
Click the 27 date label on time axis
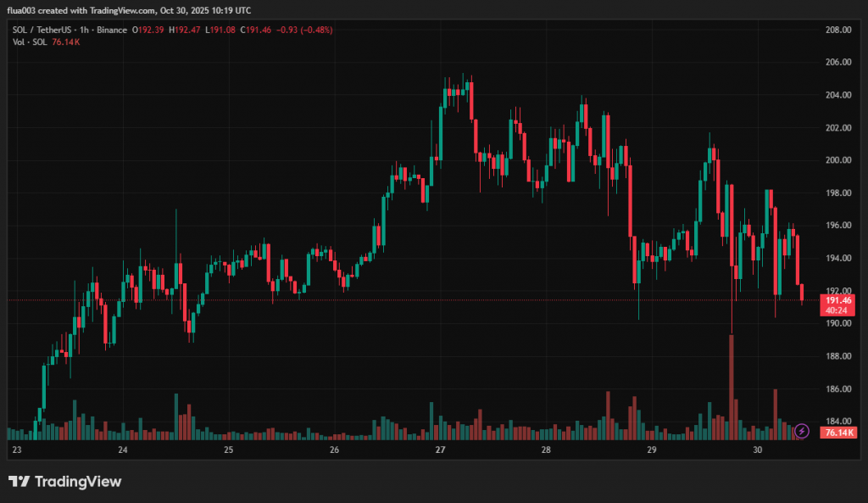click(x=440, y=450)
